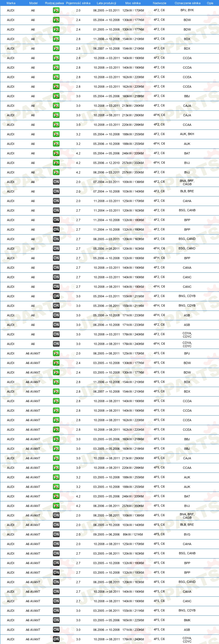Click diesel ON icon for A6 Avant CANC row
The width and height of the screenshot is (219, 644).
(56, 601)
